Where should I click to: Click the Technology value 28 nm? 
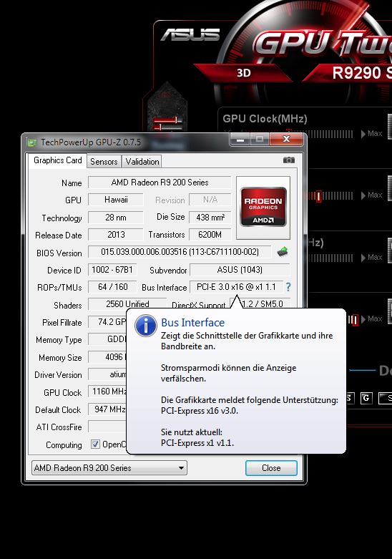coord(116,217)
